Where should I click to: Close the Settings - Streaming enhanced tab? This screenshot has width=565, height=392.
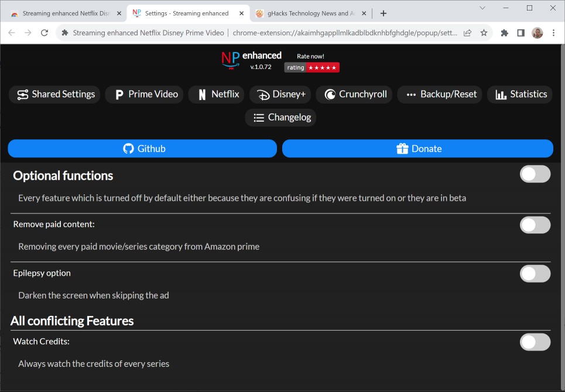241,13
